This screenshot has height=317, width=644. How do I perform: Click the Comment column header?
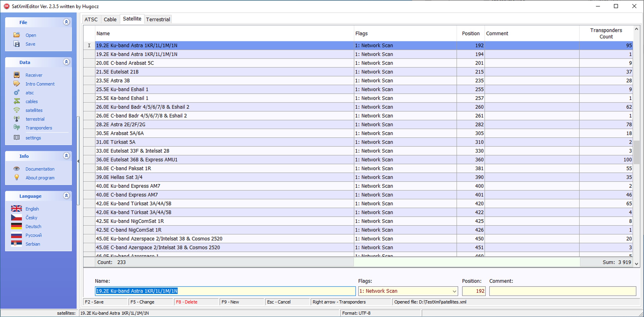(x=532, y=33)
